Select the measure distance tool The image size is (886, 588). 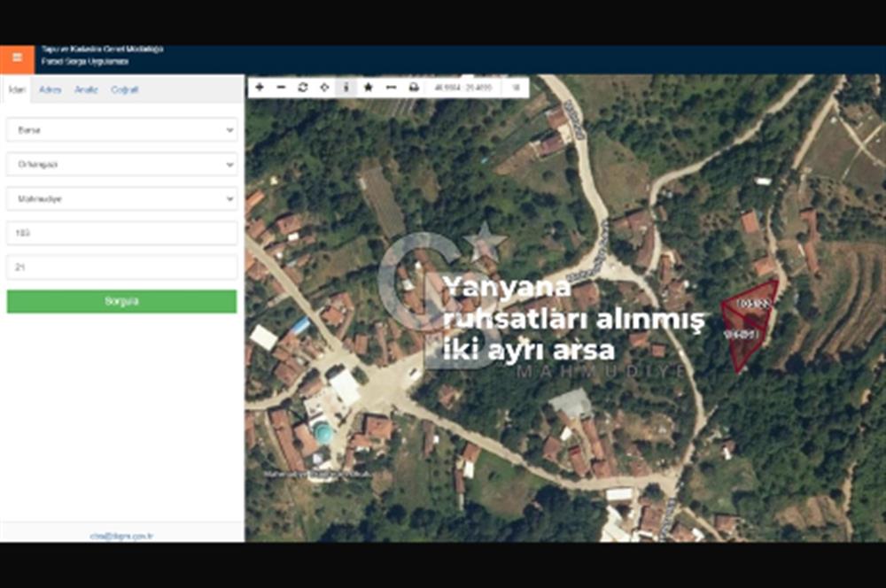click(x=391, y=88)
